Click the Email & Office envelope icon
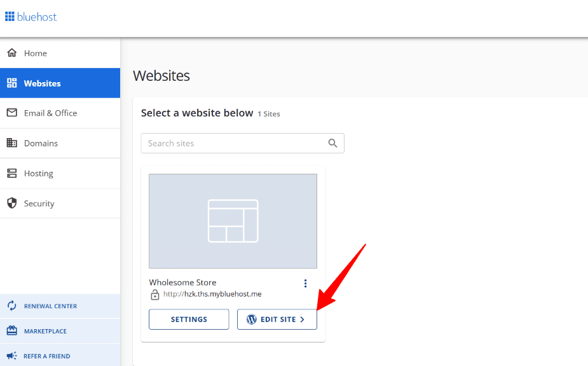The height and width of the screenshot is (366, 588). point(12,113)
